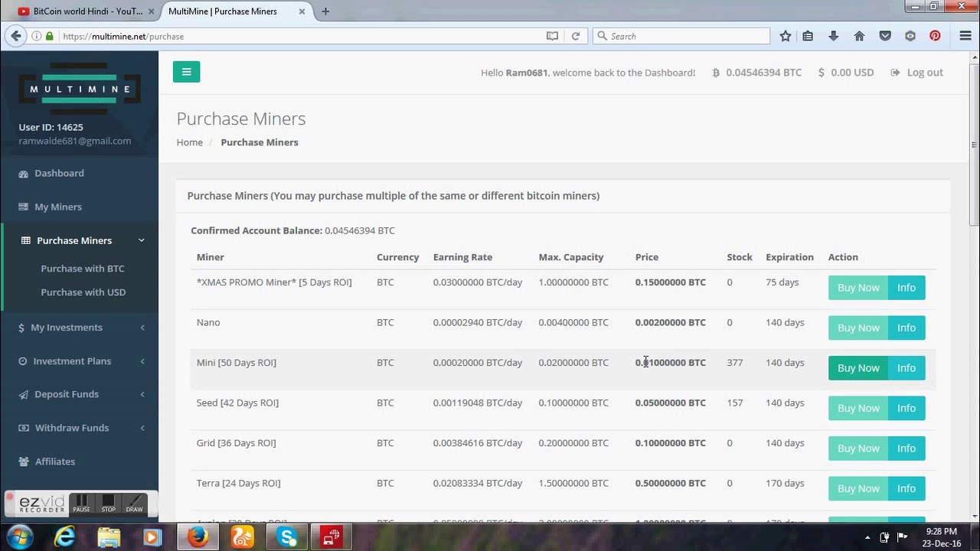This screenshot has width=980, height=551.
Task: Go to Home breadcrumb link
Action: point(190,142)
